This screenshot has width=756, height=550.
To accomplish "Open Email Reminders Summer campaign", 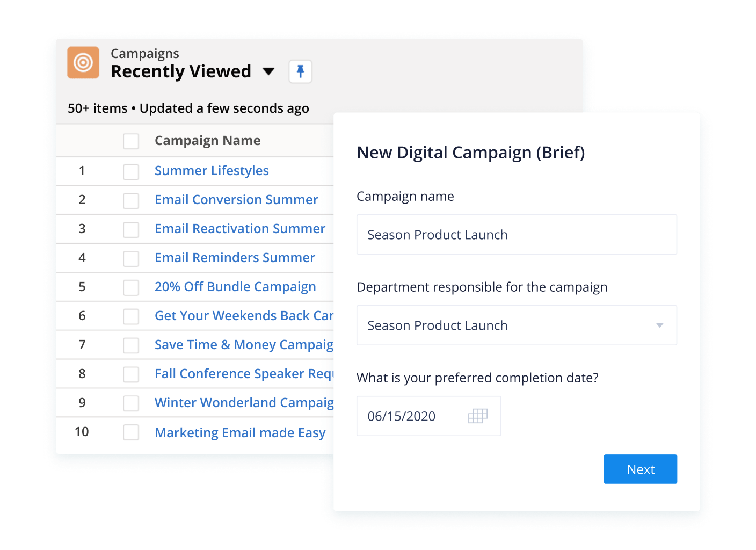I will (235, 258).
